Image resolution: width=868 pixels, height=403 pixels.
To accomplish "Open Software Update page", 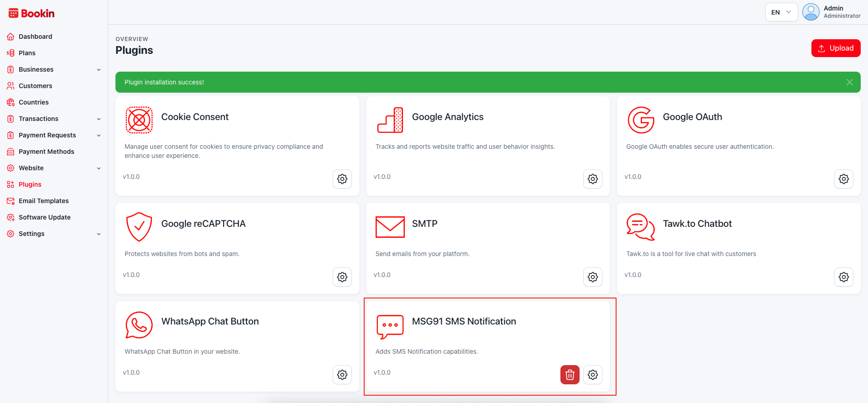I will (x=44, y=217).
